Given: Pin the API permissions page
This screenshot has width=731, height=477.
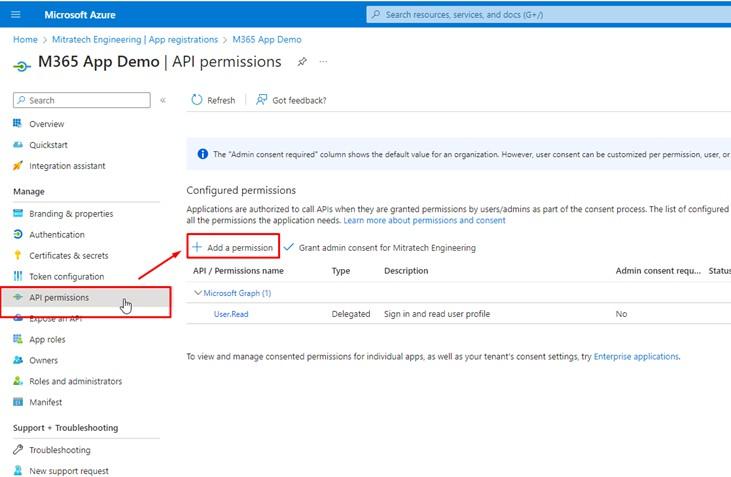Looking at the screenshot, I should click(x=302, y=62).
